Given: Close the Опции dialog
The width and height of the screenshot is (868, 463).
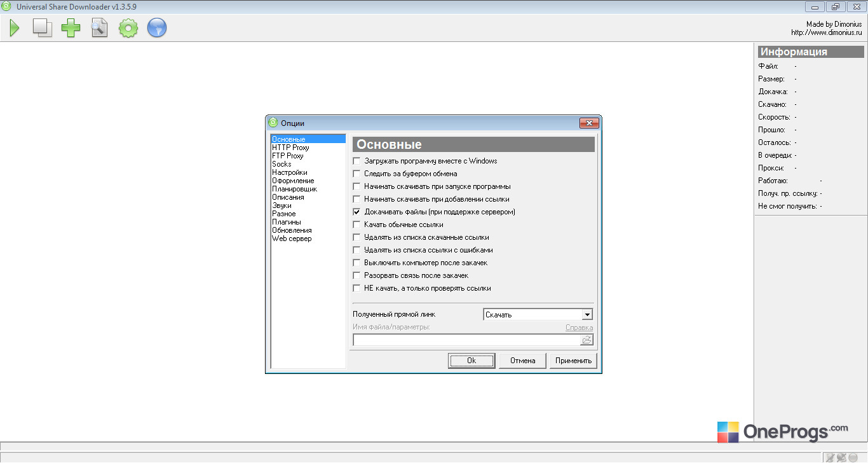Looking at the screenshot, I should [x=589, y=123].
